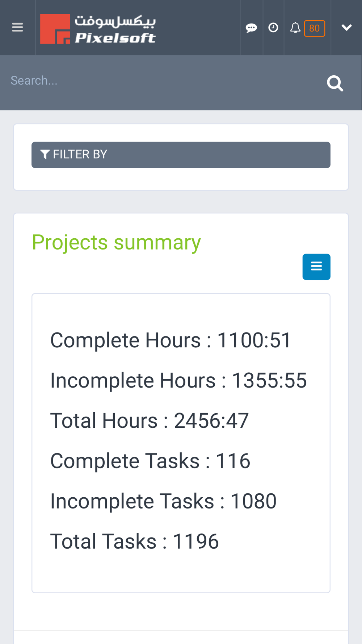Viewport: 362px width, 644px height.
Task: Click the Incomplete Tasks value line
Action: (x=163, y=501)
